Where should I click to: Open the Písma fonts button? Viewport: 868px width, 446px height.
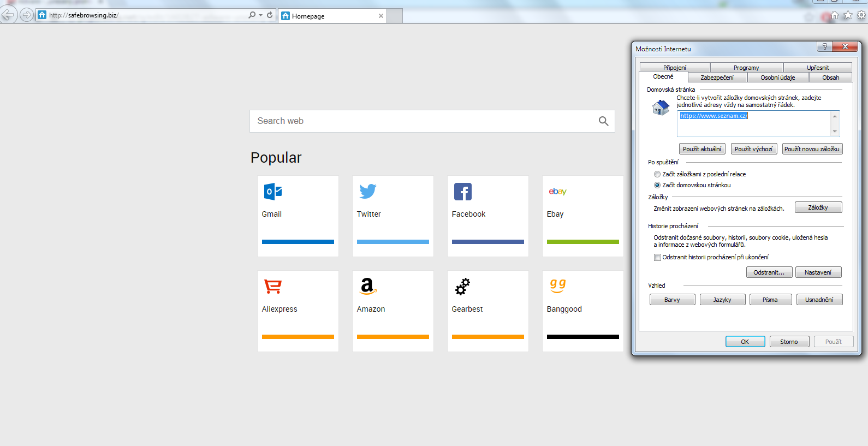point(770,300)
